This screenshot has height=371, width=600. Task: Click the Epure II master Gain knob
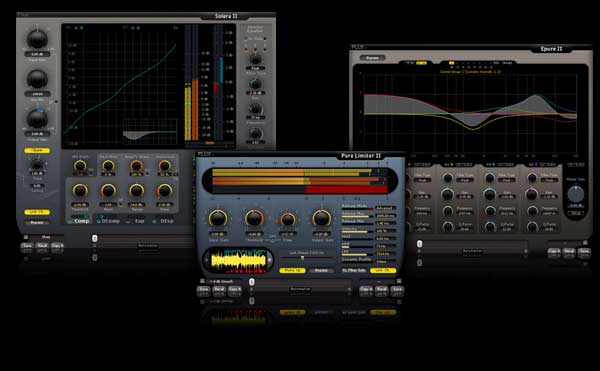pos(576,194)
